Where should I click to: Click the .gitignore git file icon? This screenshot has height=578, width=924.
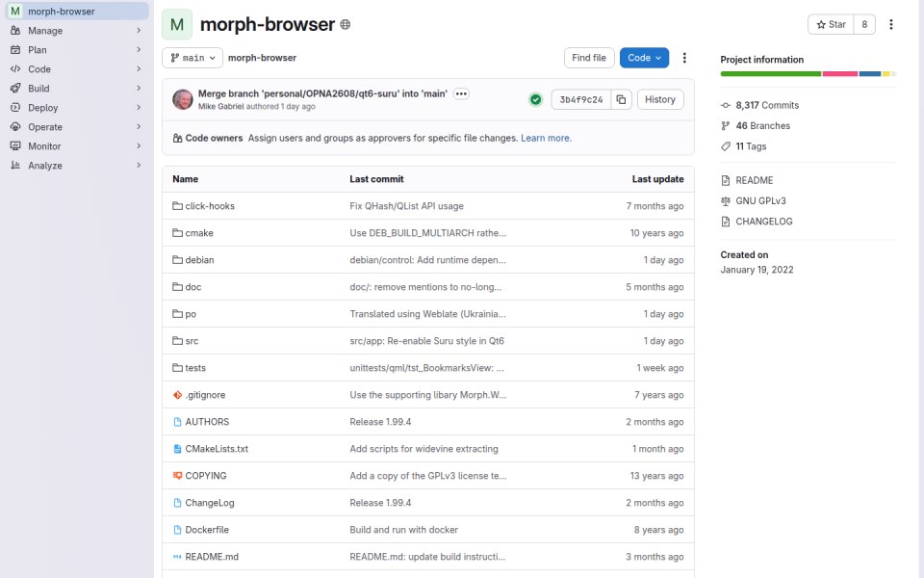177,395
